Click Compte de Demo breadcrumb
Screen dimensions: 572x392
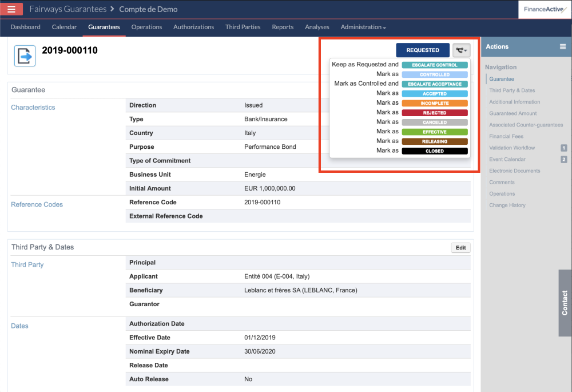pyautogui.click(x=149, y=9)
